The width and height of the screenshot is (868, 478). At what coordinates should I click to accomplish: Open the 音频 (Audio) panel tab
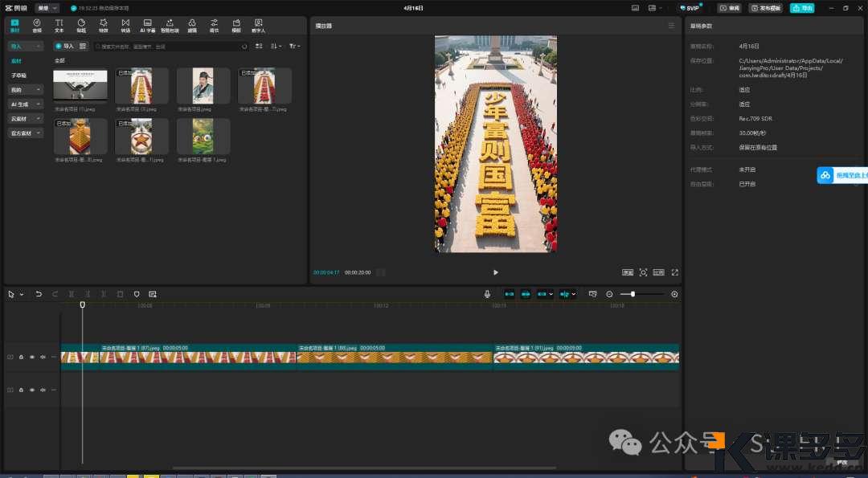coord(37,25)
